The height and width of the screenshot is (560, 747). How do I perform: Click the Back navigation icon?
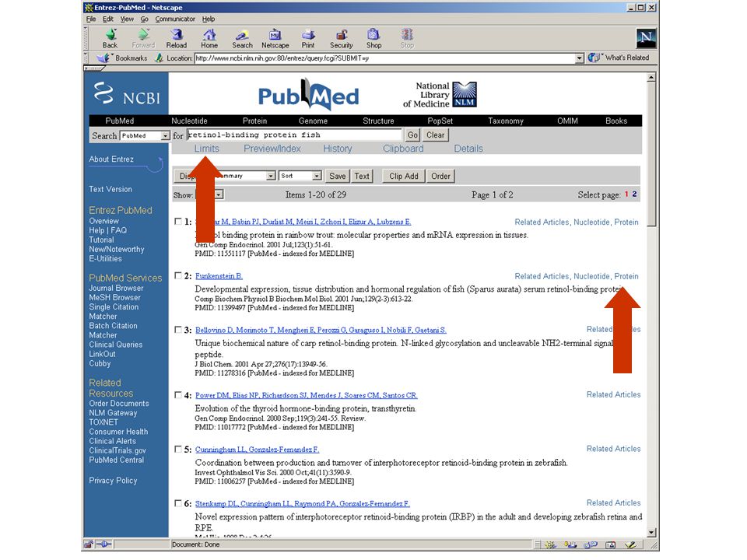coord(110,35)
